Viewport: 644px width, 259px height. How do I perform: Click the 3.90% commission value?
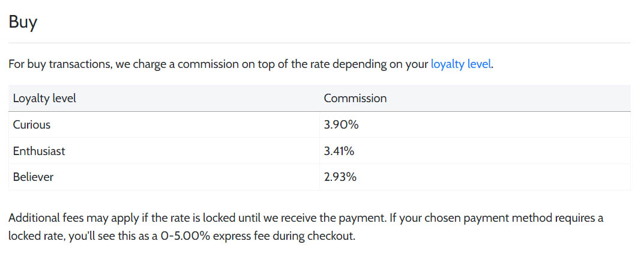tap(341, 124)
